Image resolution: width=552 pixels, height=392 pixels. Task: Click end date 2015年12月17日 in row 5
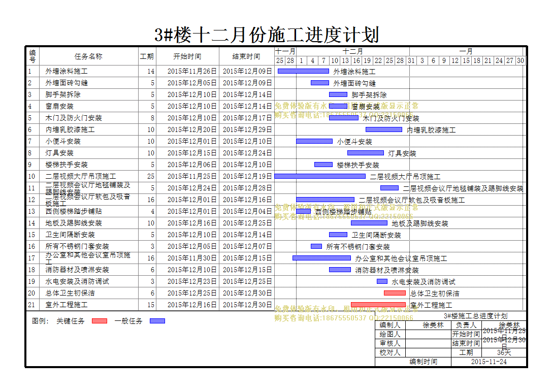coord(247,118)
